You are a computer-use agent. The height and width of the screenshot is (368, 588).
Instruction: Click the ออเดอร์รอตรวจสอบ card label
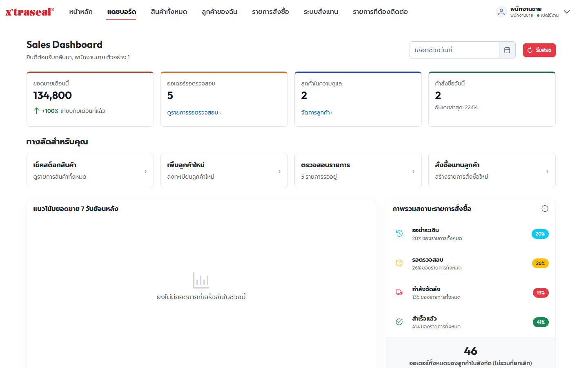click(x=191, y=83)
